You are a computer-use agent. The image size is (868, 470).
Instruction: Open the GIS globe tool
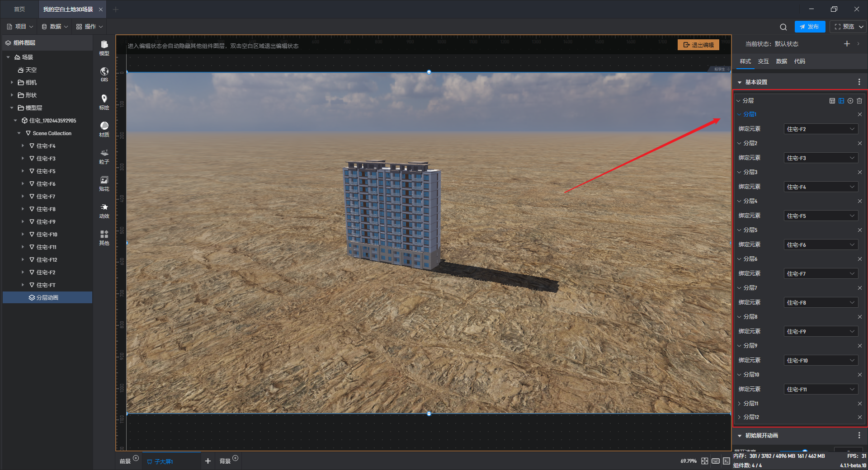104,74
